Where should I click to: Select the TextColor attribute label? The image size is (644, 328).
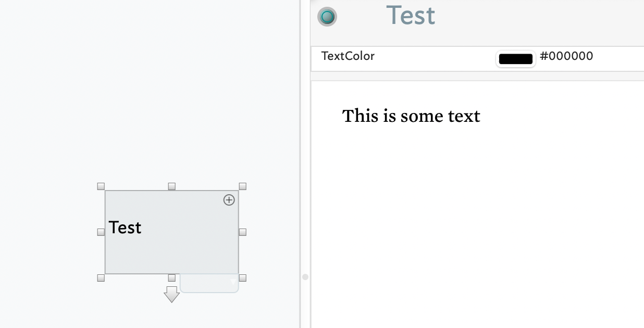point(348,56)
